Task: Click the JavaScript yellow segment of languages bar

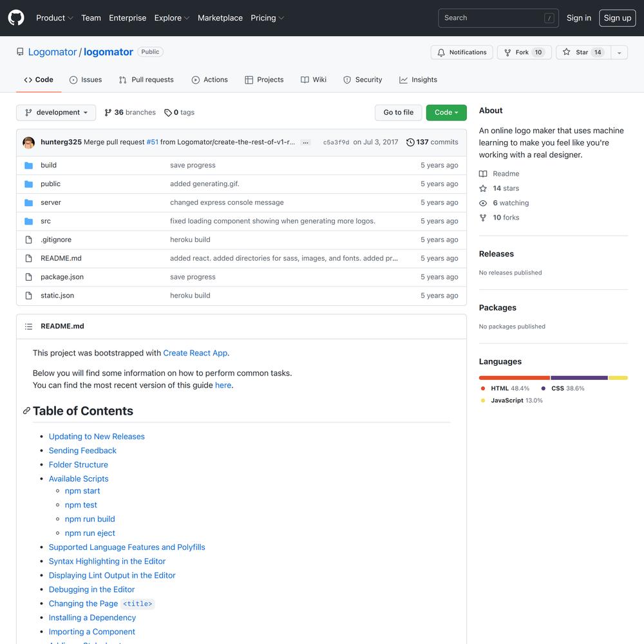Action: pos(618,378)
